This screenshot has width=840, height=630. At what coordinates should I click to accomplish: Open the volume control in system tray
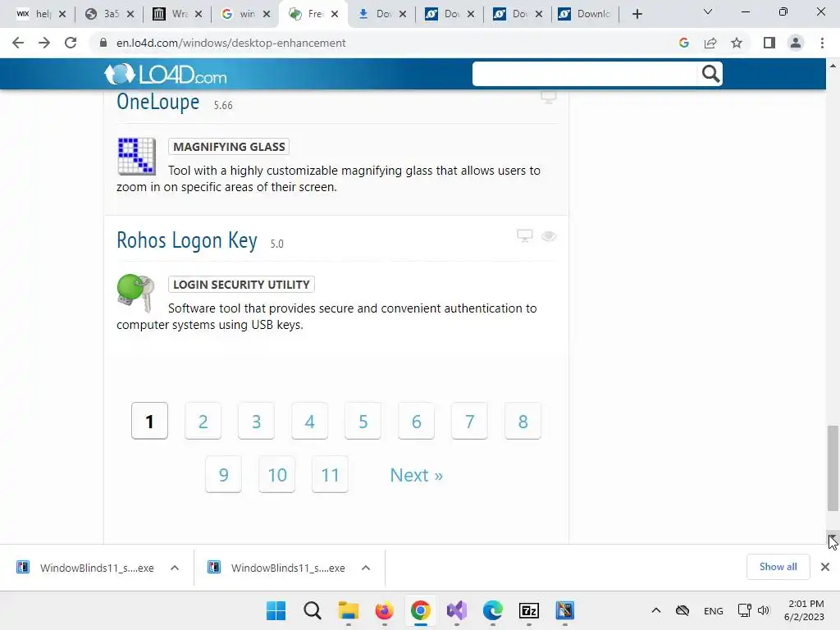[x=764, y=610]
